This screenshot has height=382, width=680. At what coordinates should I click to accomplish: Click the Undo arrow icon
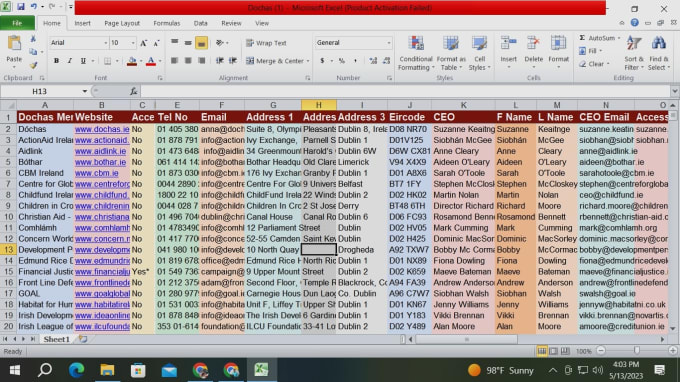pyautogui.click(x=33, y=7)
